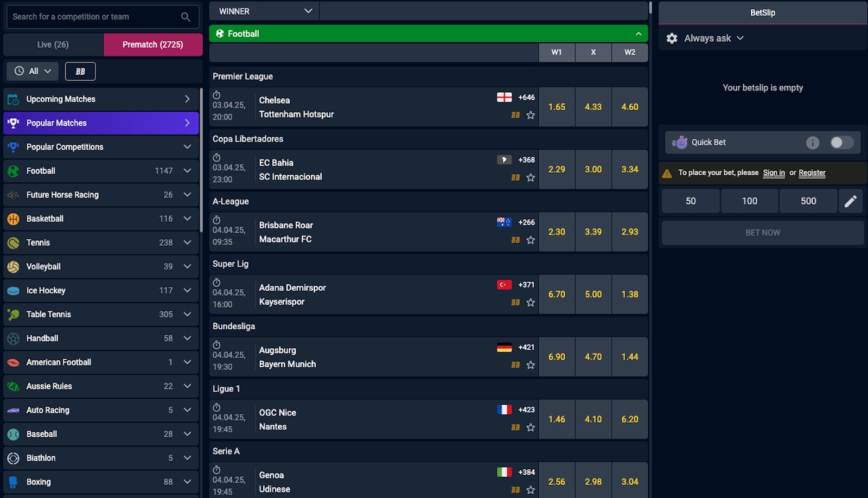Enable the Quick Bet toggle
Image resolution: width=868 pixels, height=498 pixels.
tap(841, 142)
